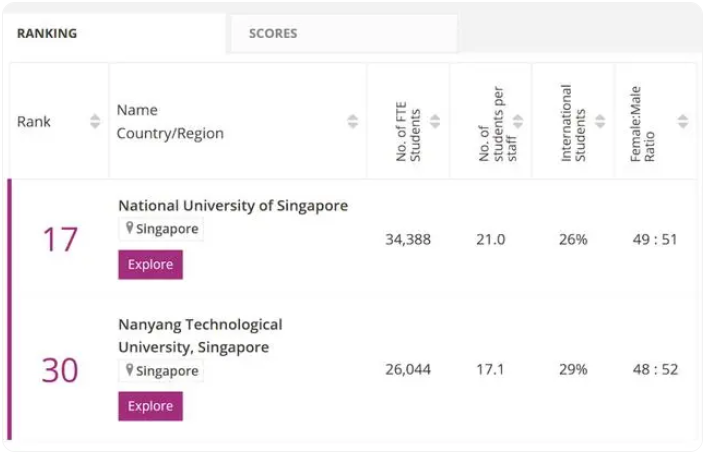Image resolution: width=705 pixels, height=454 pixels.
Task: Sort by Female:Male Ratio arrows
Action: [683, 121]
